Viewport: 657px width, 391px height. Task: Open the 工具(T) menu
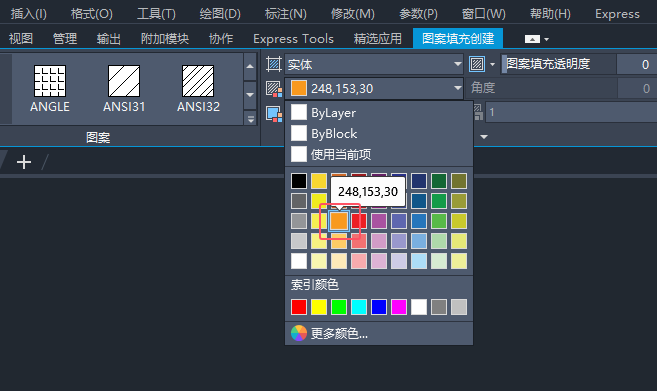[x=156, y=14]
